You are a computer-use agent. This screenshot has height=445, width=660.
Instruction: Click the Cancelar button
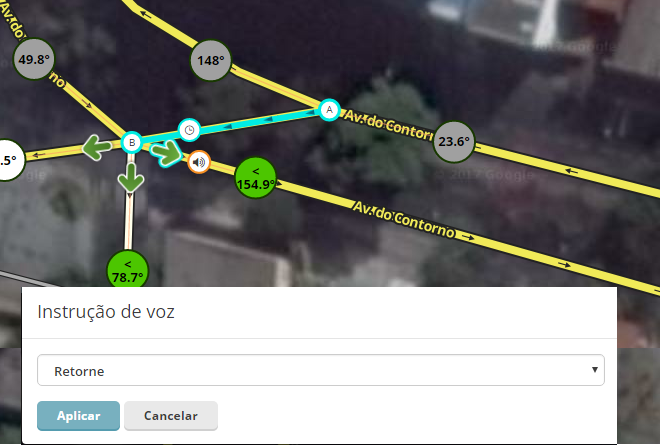(x=171, y=416)
